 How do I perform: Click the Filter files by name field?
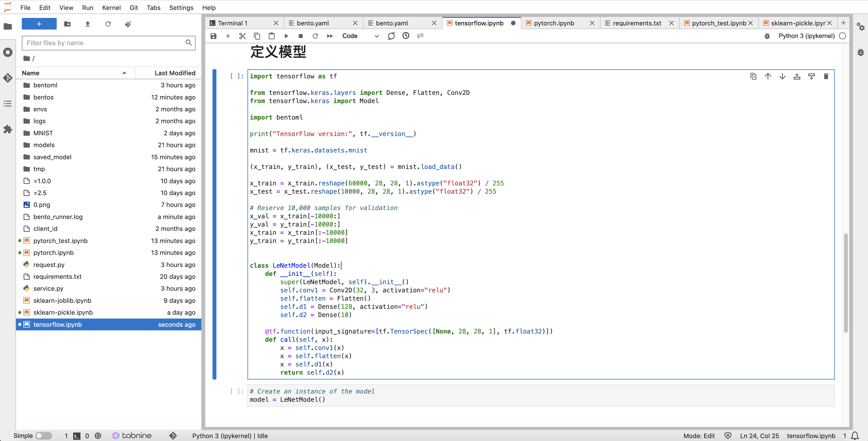pos(104,43)
